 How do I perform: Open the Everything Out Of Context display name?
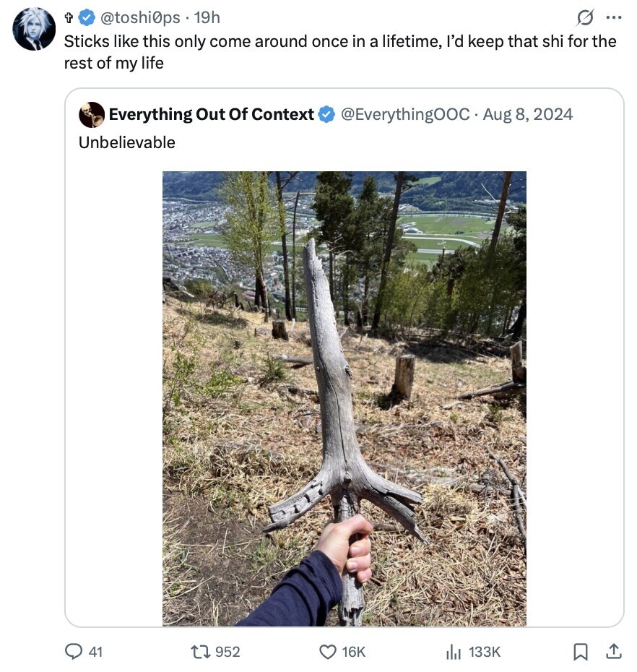coord(211,114)
